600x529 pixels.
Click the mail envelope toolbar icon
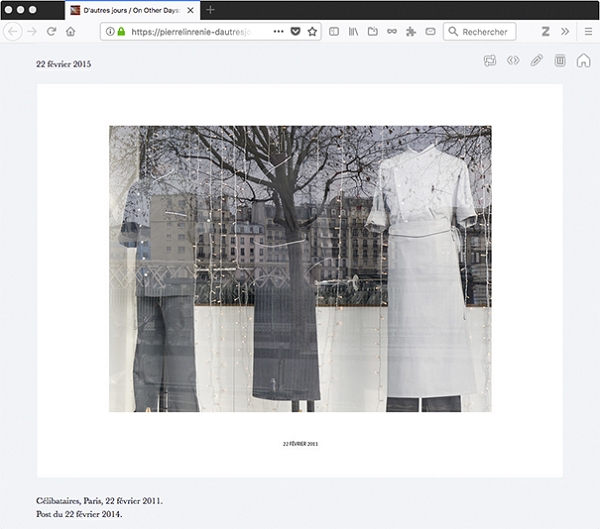tap(430, 32)
